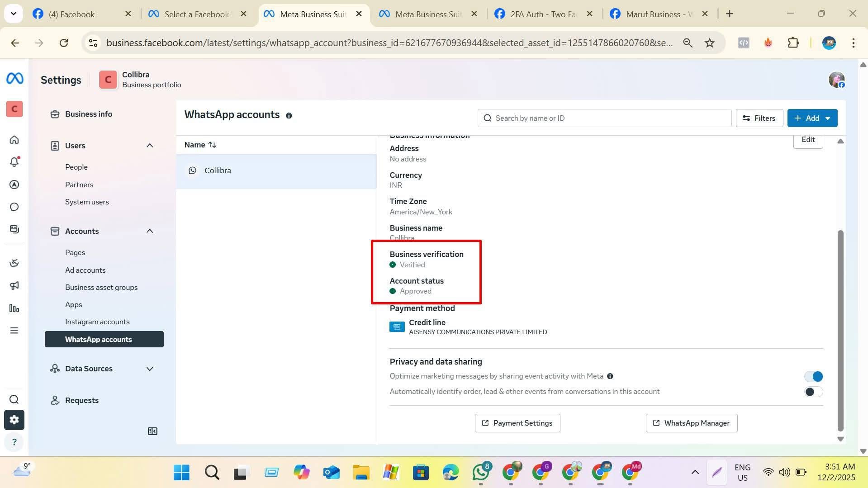The width and height of the screenshot is (868, 488).
Task: Go to Pages under Accounts
Action: click(75, 252)
